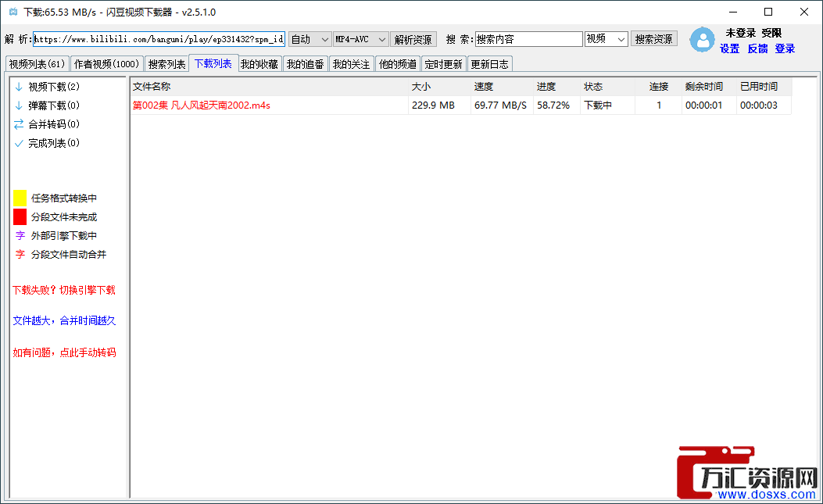Image resolution: width=823 pixels, height=504 pixels.
Task: Click the red 字 icon for 分段文件自动合并
Action: 20,255
